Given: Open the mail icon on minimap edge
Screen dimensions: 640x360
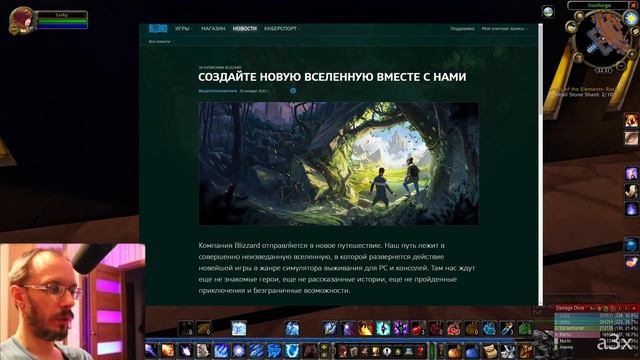Looking at the screenshot, I should pos(635,32).
